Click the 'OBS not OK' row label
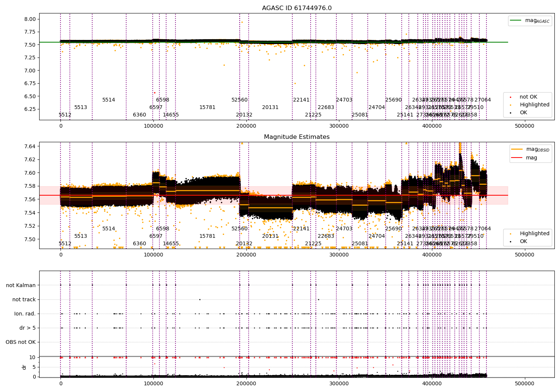This screenshot has height=392, width=560. pos(21,342)
